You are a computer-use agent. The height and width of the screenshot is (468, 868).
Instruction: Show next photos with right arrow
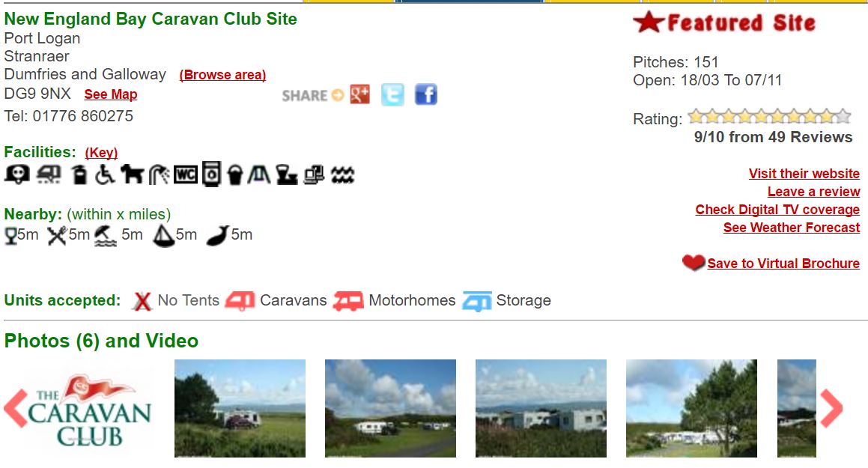pos(831,408)
